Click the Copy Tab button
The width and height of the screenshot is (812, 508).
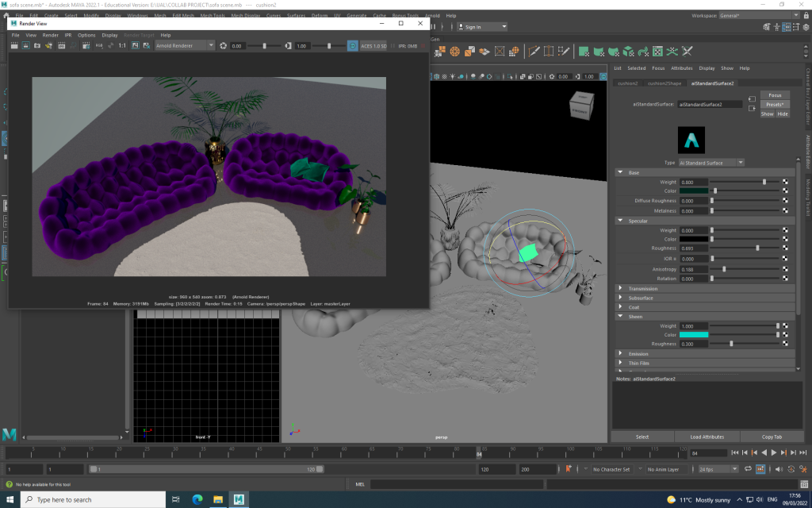(x=772, y=437)
